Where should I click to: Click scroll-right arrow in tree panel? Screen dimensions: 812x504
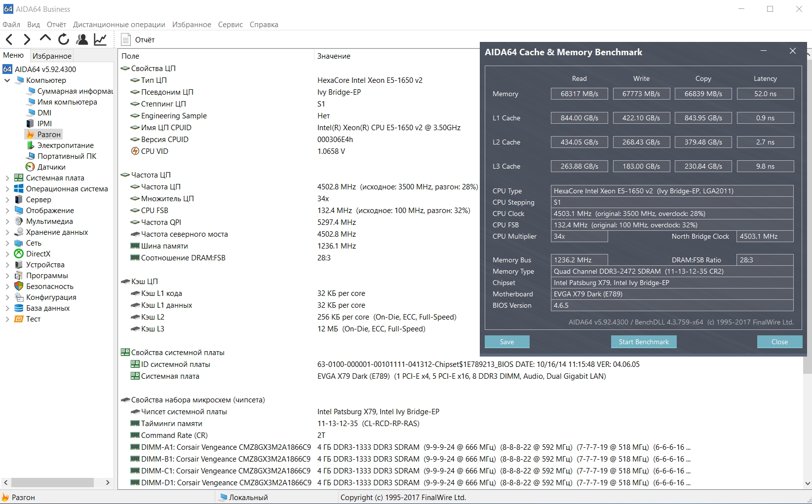pos(108,482)
